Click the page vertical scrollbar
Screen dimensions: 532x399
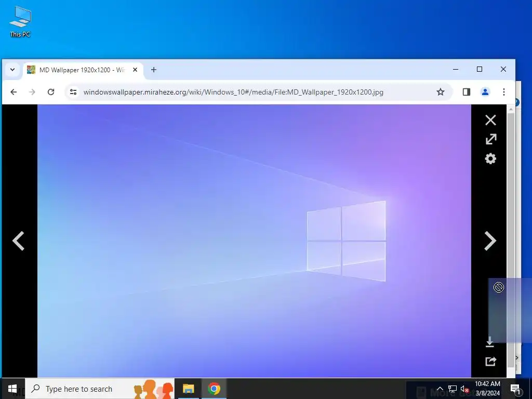(511, 241)
